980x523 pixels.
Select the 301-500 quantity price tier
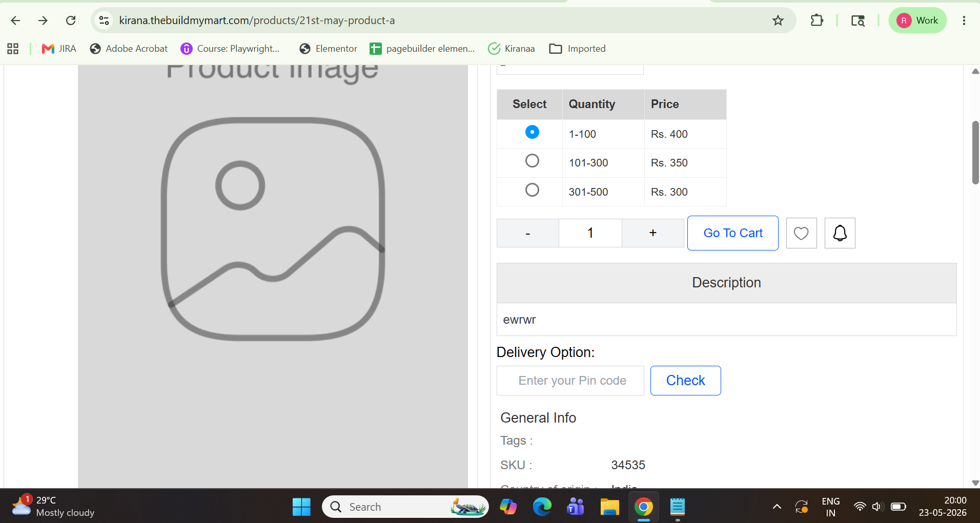pyautogui.click(x=532, y=190)
